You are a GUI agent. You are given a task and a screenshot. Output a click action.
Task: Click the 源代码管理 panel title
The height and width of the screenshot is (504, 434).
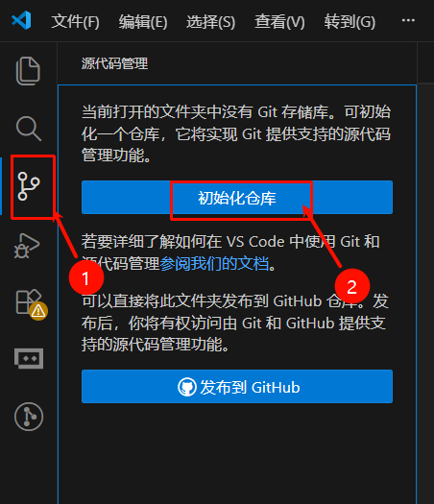click(x=114, y=63)
